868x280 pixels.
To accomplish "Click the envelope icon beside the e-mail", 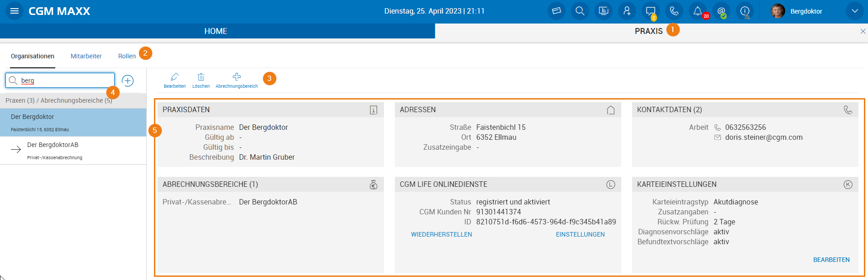I will coord(718,138).
